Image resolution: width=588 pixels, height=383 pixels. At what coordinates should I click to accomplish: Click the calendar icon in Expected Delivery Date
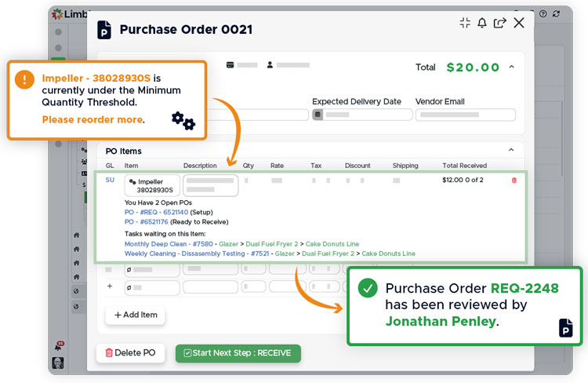click(x=318, y=115)
